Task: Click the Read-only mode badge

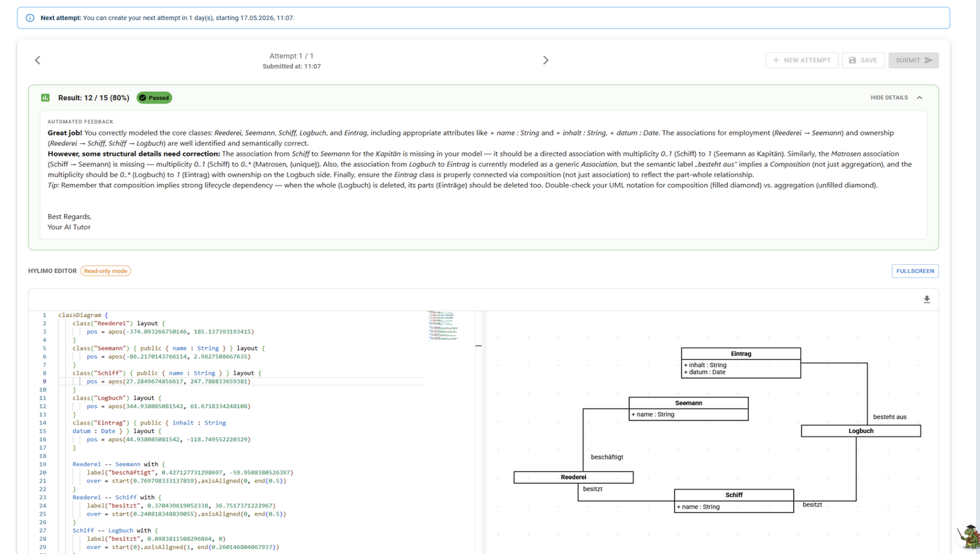Action: (106, 271)
